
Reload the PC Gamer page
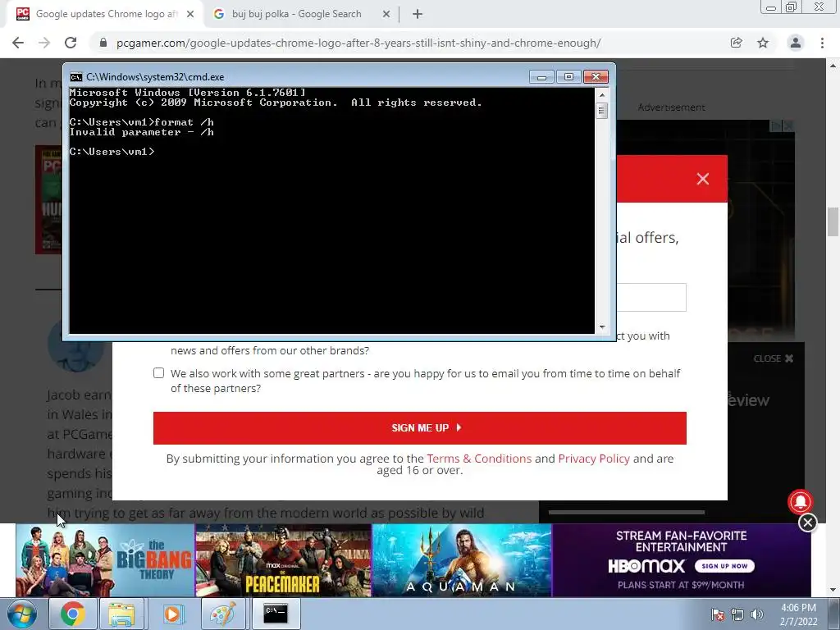pyautogui.click(x=71, y=43)
